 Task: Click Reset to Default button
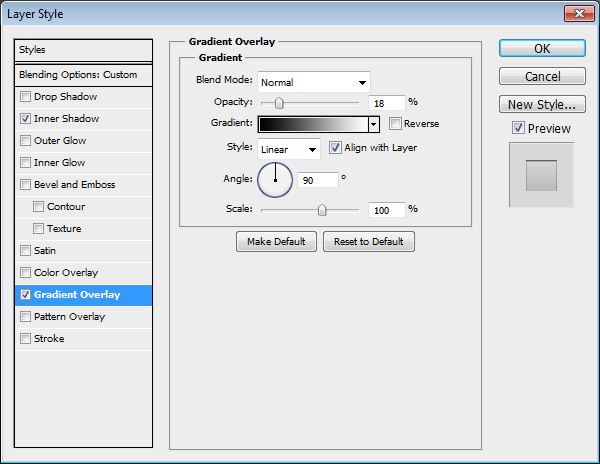(368, 242)
